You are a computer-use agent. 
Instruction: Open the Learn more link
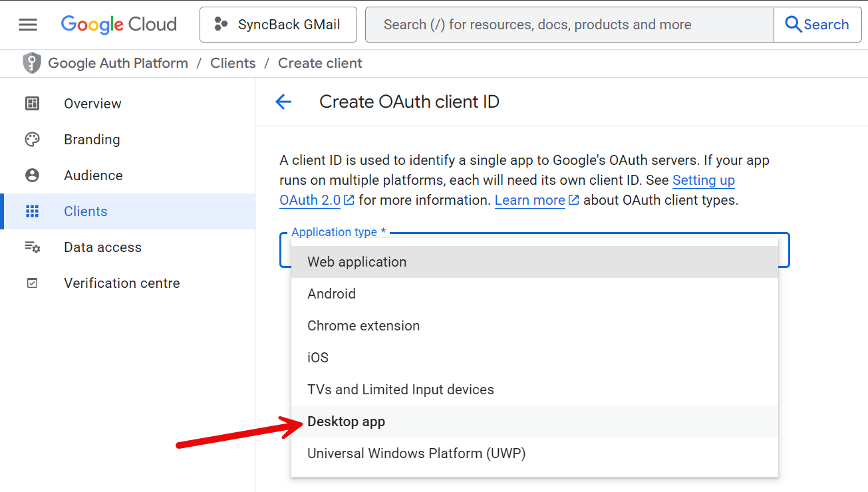tap(530, 200)
